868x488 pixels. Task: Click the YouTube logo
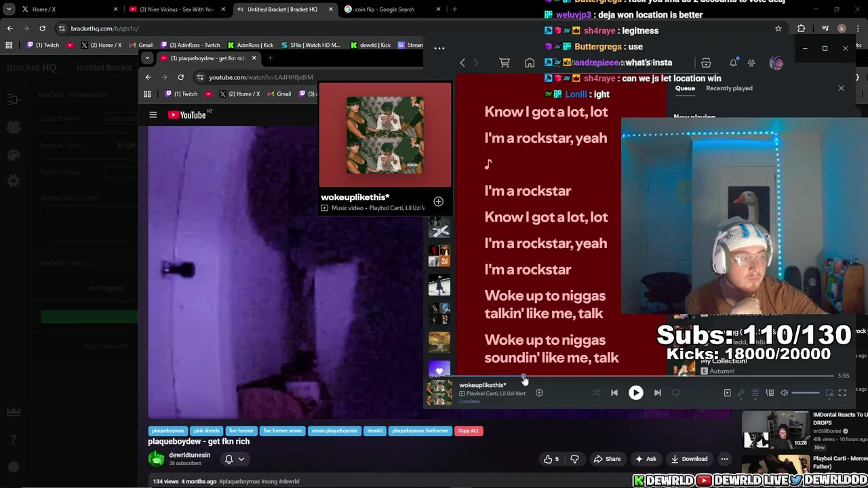(187, 115)
